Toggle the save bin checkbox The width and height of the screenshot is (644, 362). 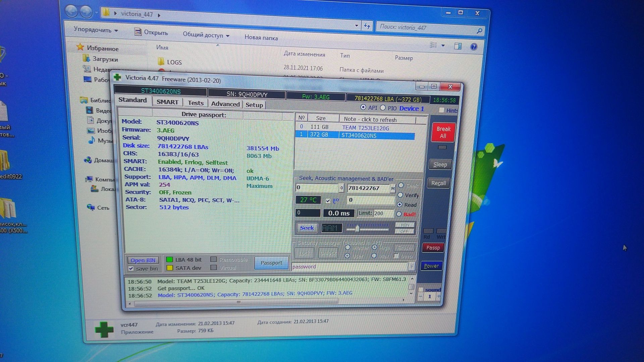131,268
